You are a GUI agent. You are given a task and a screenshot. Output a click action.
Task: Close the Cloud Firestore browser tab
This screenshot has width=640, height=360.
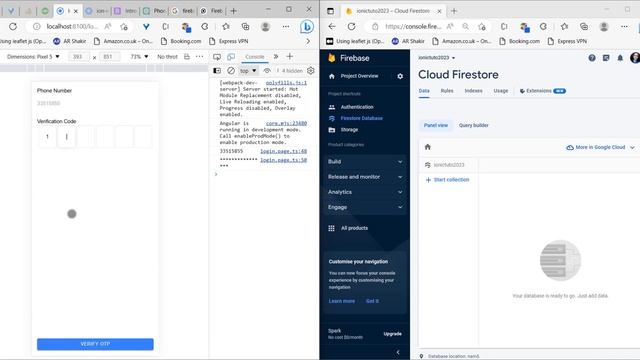(x=439, y=11)
